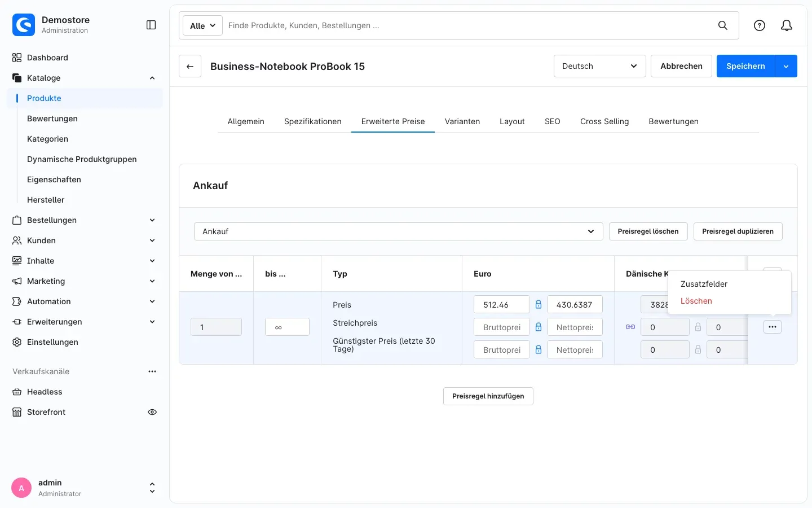Click the admin avatar icon

(x=21, y=488)
